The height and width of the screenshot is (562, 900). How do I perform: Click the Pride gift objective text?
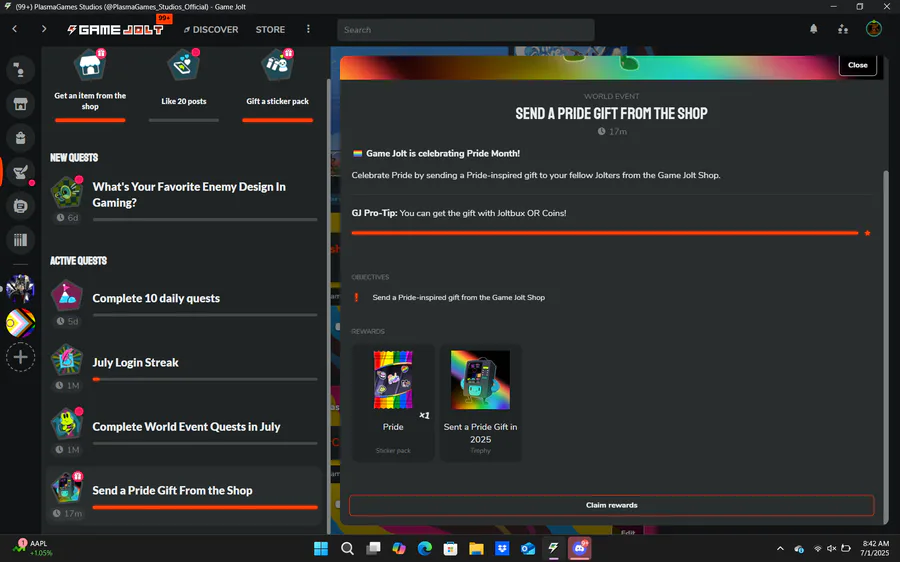pyautogui.click(x=459, y=297)
